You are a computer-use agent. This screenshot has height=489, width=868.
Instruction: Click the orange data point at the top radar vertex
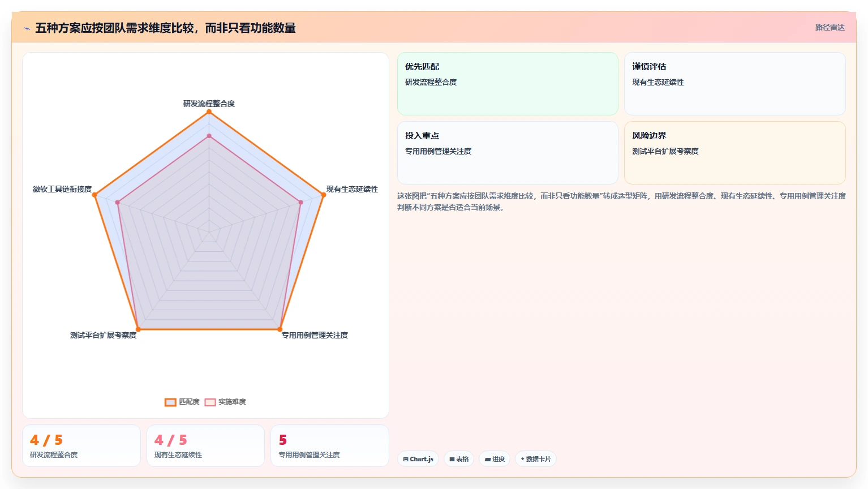pos(209,111)
